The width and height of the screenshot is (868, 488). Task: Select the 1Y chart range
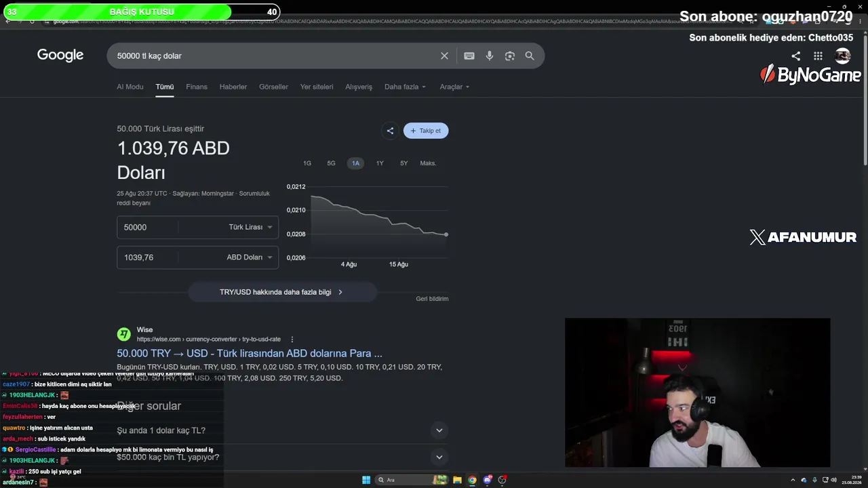[380, 163]
